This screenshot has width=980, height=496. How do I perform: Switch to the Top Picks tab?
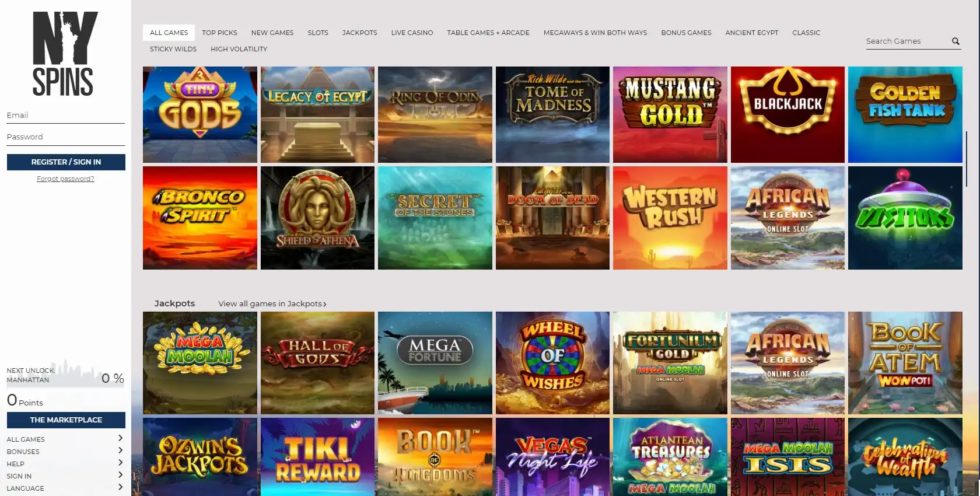[219, 33]
